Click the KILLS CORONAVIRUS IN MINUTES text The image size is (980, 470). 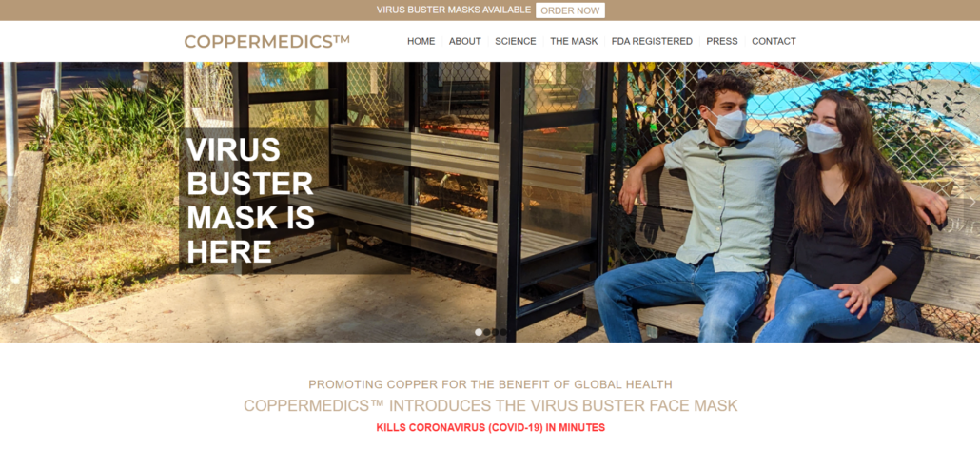(491, 428)
